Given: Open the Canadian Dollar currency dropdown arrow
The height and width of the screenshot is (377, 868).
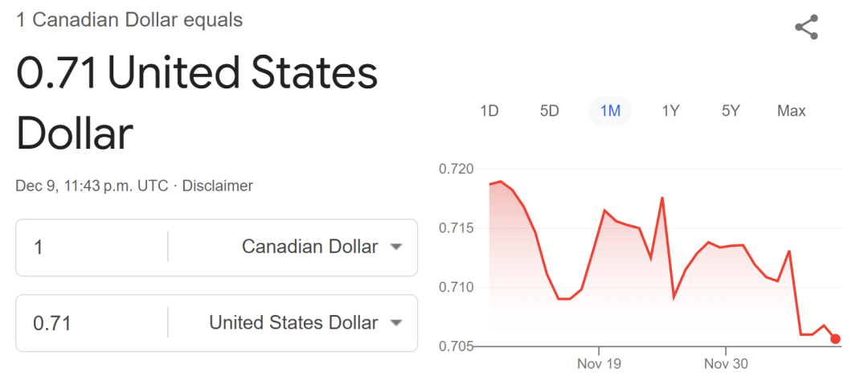Looking at the screenshot, I should point(395,247).
